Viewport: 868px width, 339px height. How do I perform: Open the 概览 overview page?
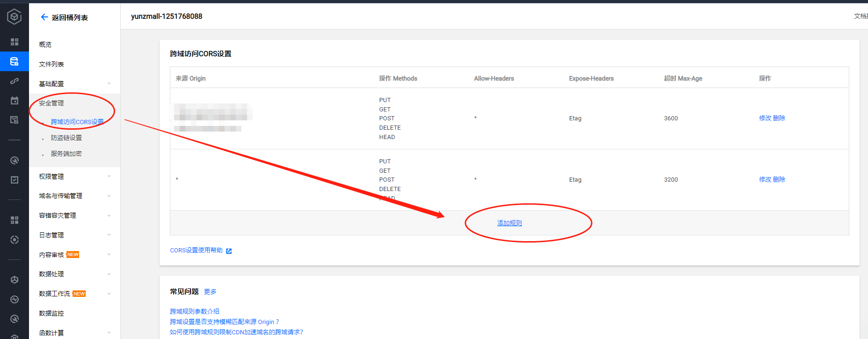click(x=45, y=44)
